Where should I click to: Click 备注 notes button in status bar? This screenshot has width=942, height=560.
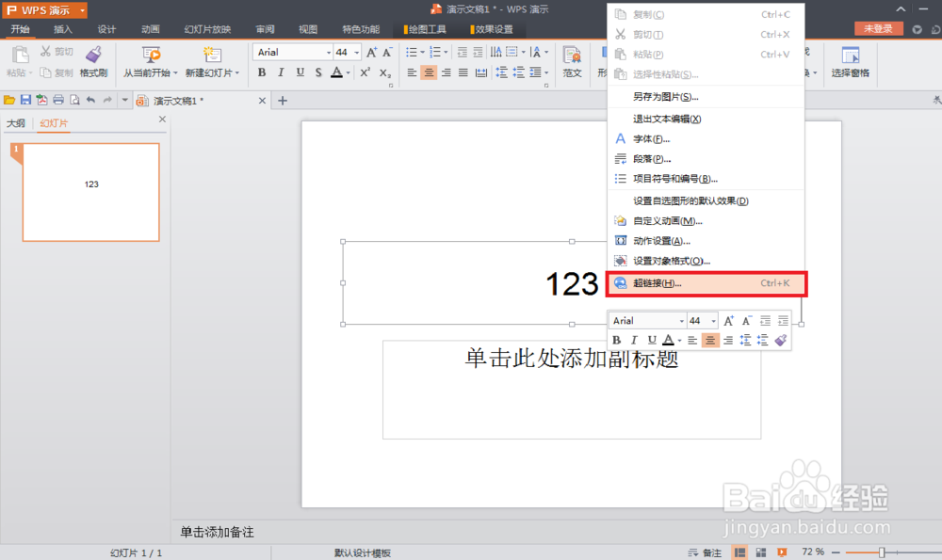705,552
